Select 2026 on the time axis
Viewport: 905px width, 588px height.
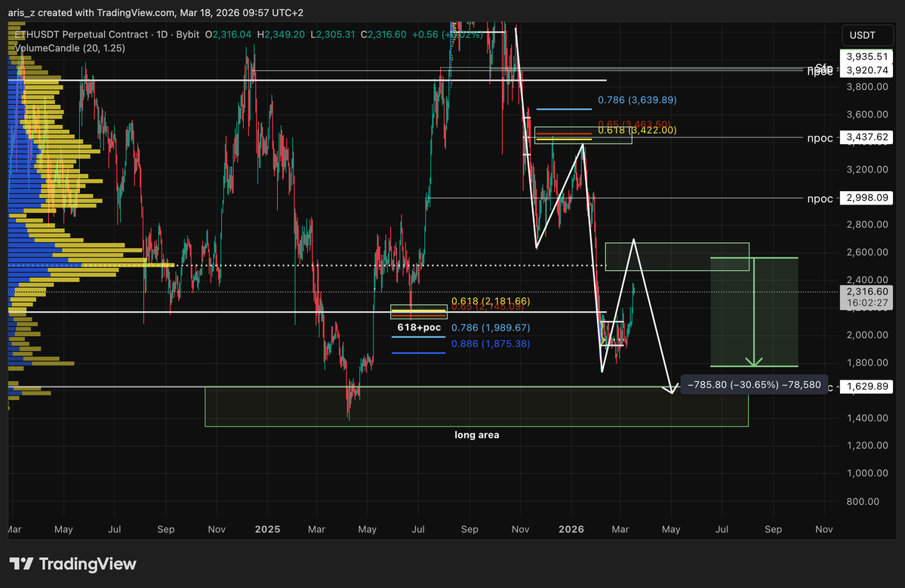click(571, 529)
